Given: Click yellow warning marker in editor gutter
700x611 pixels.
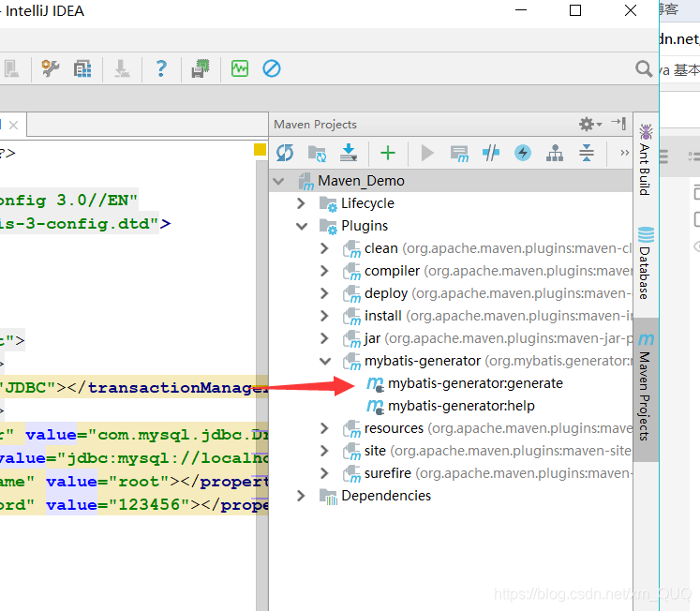Looking at the screenshot, I should [260, 150].
